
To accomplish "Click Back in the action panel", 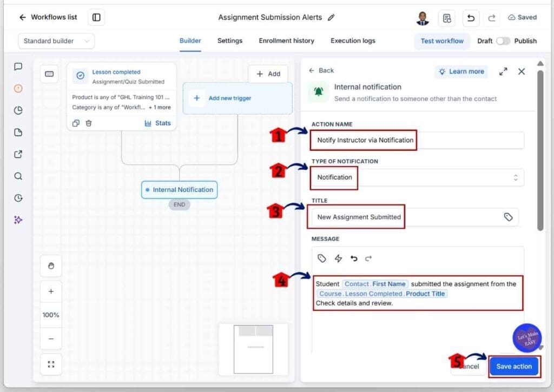I will tap(321, 71).
